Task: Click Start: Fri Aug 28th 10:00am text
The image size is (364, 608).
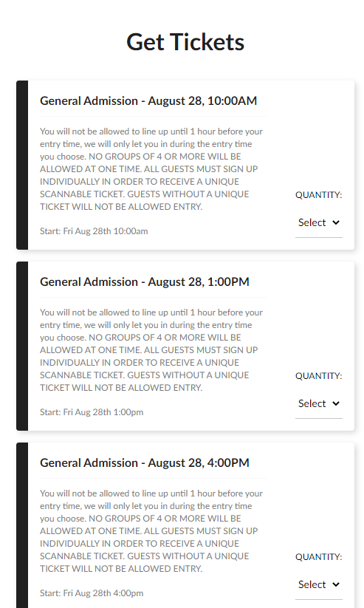Action: pyautogui.click(x=94, y=231)
